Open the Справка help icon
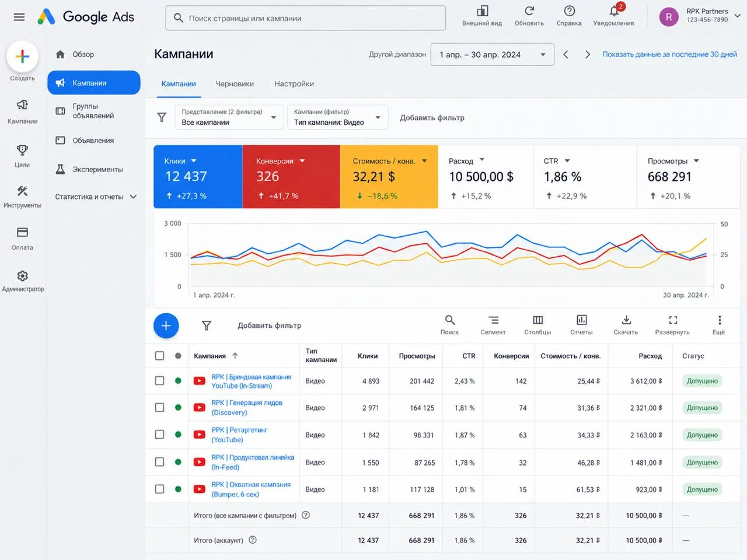The width and height of the screenshot is (747, 560). click(569, 11)
